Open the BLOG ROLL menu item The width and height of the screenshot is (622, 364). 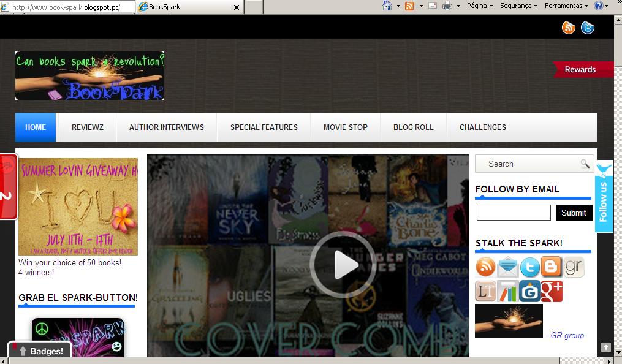[x=414, y=127]
